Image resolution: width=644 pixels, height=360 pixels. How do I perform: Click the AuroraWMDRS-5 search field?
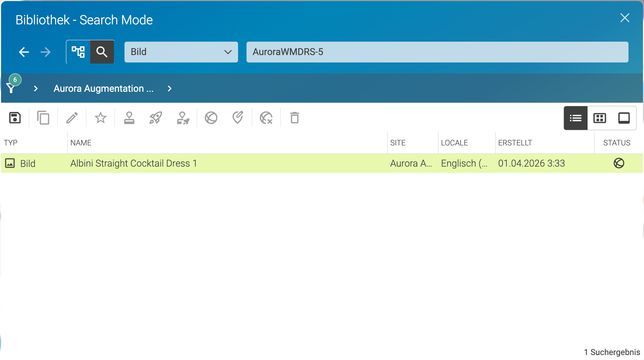pyautogui.click(x=437, y=52)
